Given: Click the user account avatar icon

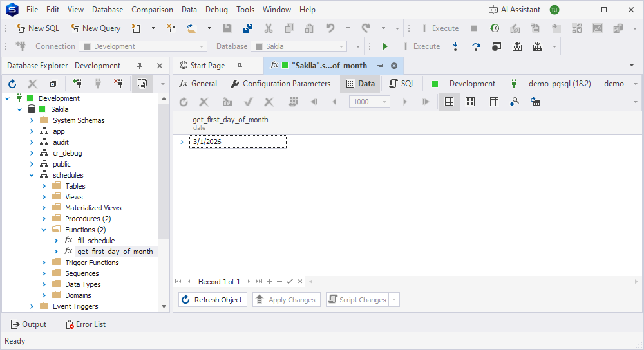Looking at the screenshot, I should 554,10.
